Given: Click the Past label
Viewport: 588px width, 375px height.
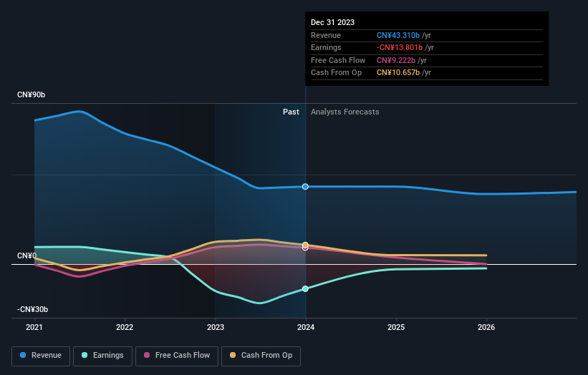Looking at the screenshot, I should point(291,112).
